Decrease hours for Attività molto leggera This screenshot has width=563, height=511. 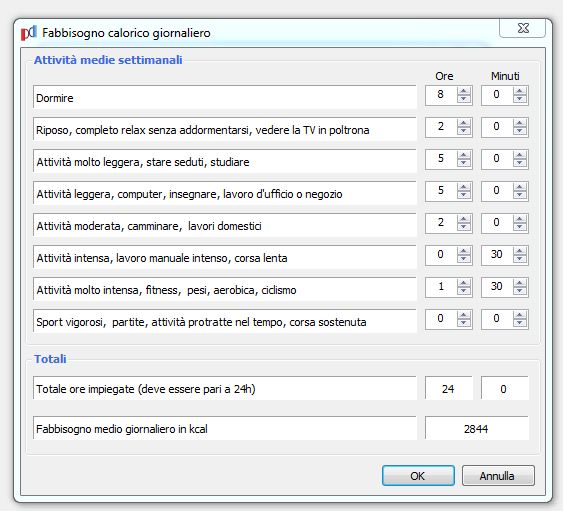(464, 163)
